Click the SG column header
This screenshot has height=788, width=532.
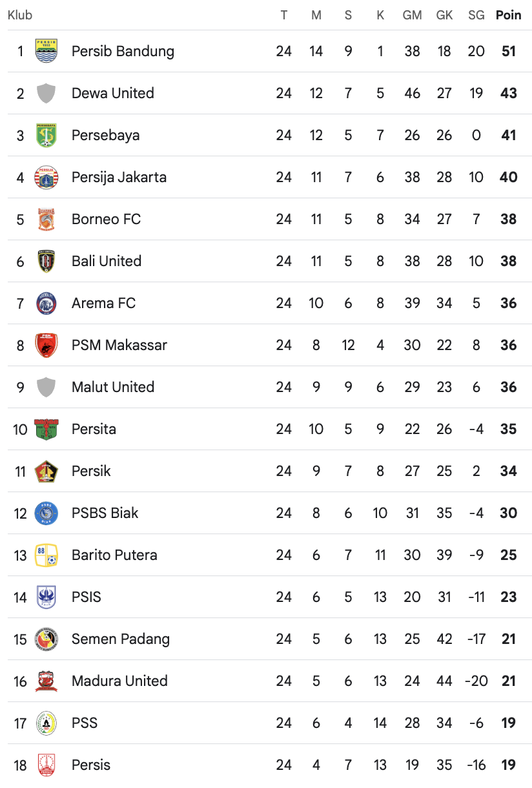476,15
